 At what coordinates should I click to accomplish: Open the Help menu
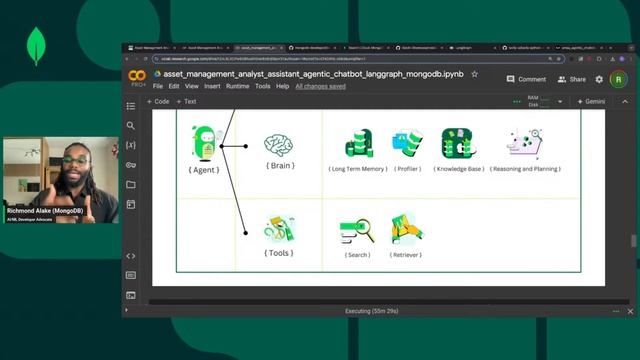click(x=282, y=87)
